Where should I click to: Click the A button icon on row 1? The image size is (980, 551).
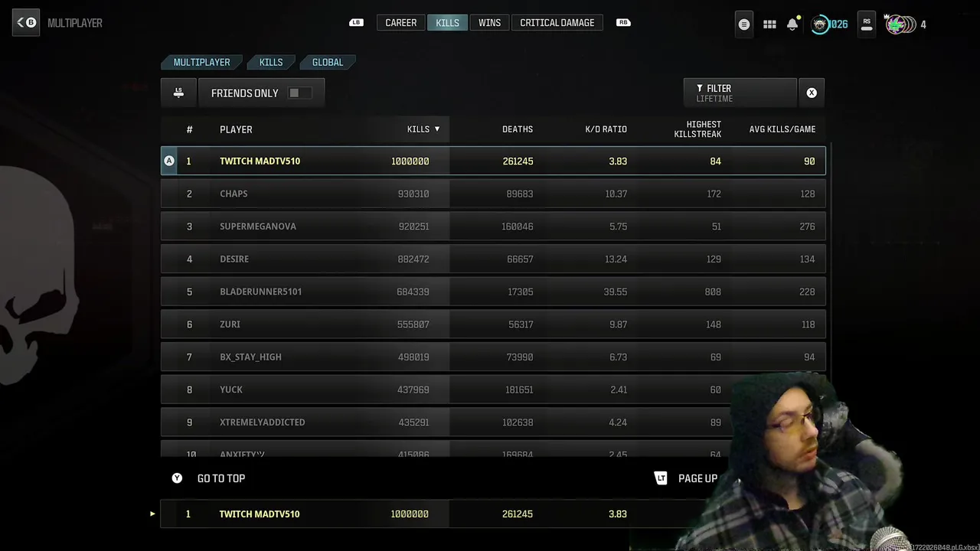pos(169,161)
